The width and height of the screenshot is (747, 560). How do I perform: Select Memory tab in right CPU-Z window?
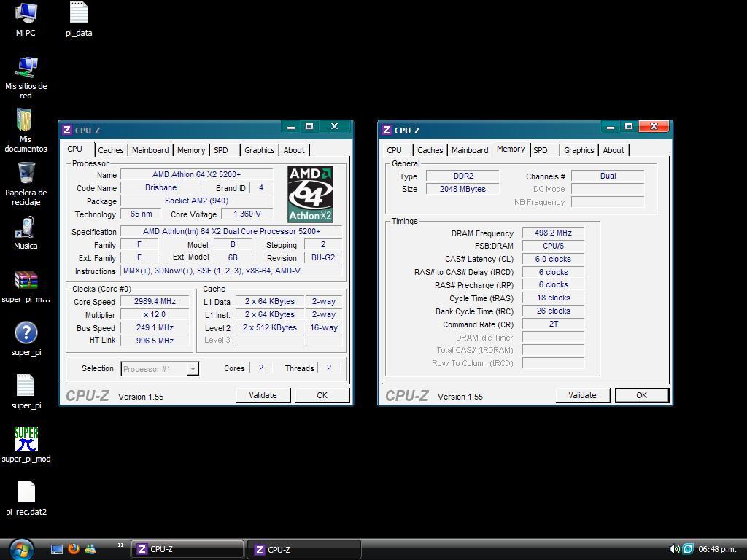click(x=511, y=149)
